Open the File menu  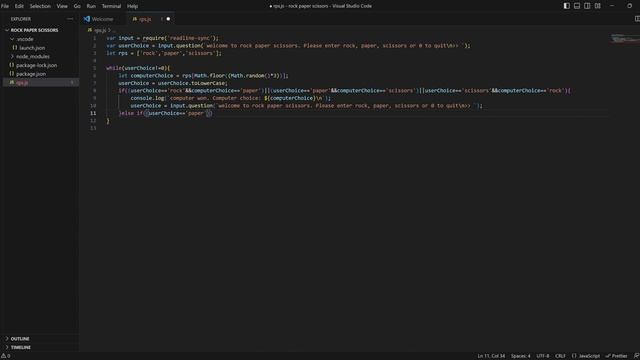[5, 6]
